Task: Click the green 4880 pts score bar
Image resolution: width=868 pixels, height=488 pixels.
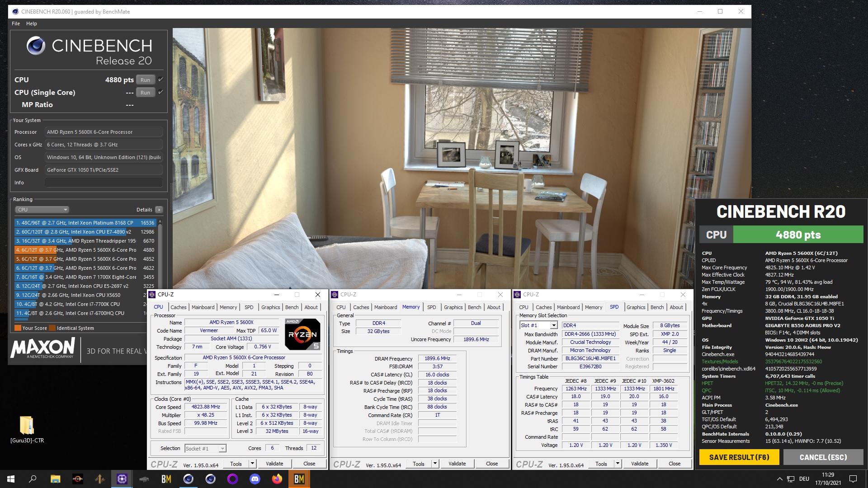Action: pos(798,235)
